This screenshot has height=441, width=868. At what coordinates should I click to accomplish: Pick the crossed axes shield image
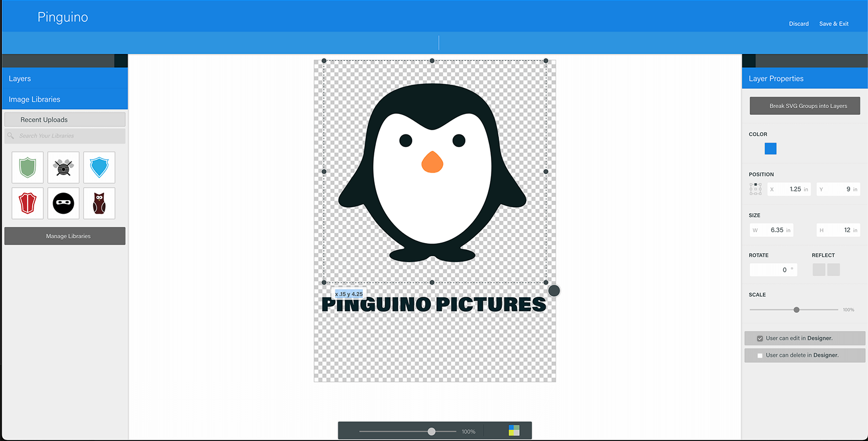63,168
